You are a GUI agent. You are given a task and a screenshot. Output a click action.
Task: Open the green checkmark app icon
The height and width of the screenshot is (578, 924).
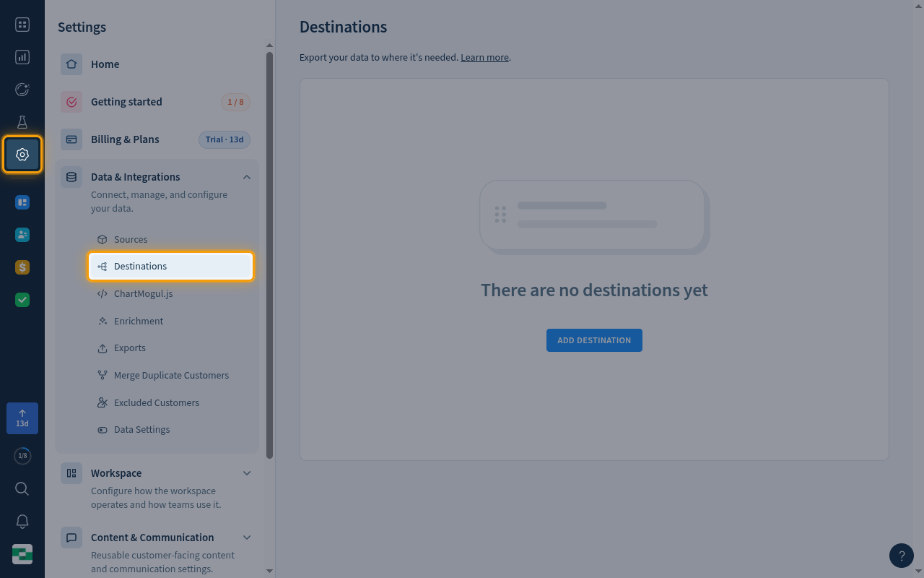click(22, 300)
